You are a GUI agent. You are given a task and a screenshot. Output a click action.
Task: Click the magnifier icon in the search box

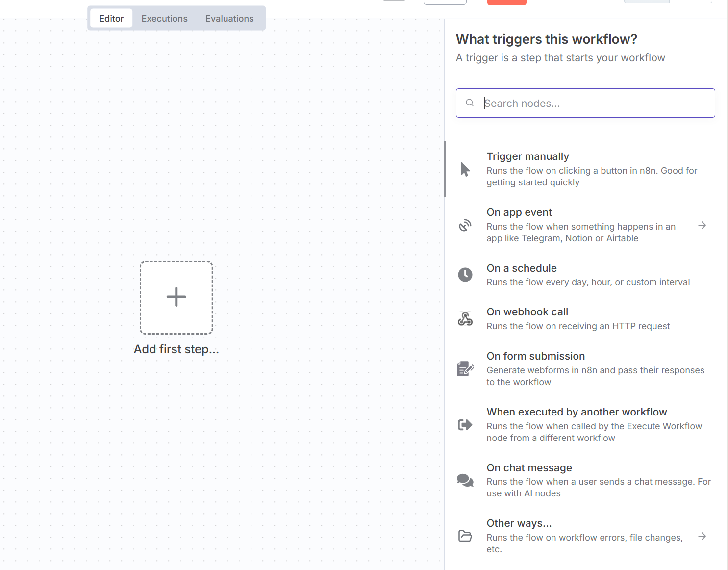(x=470, y=103)
